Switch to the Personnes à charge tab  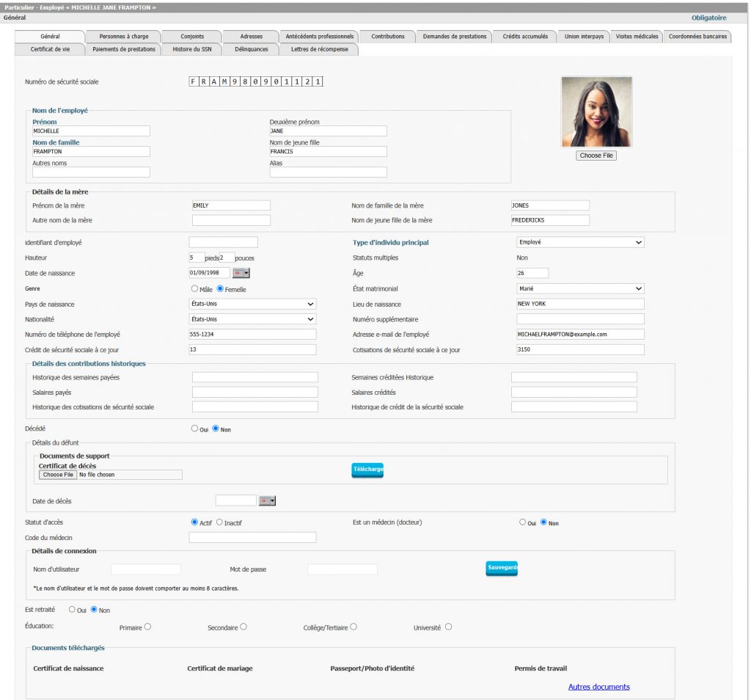(123, 37)
